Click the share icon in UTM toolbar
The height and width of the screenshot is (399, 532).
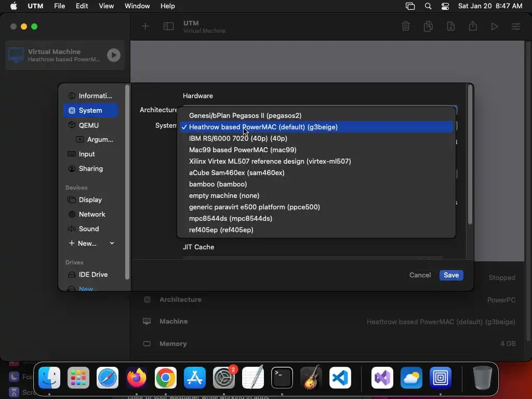click(x=473, y=26)
